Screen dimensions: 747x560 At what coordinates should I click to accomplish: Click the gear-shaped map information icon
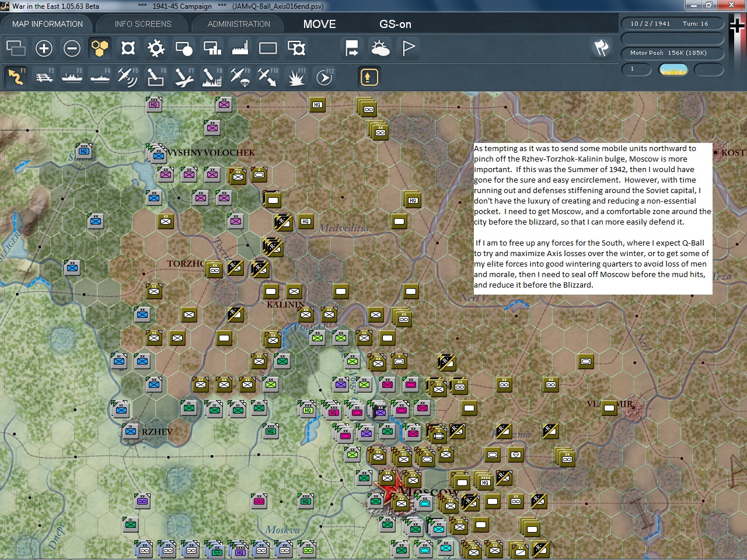156,48
